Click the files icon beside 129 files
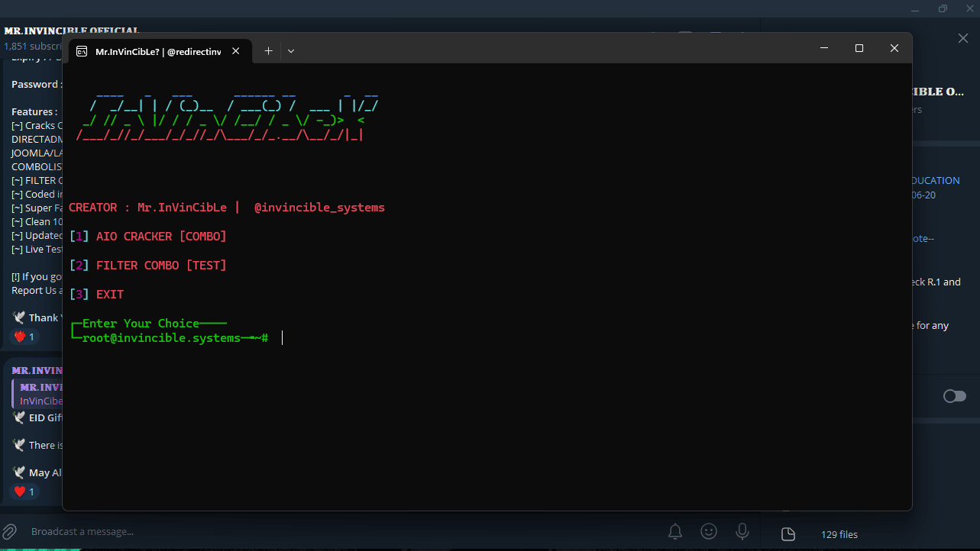Image resolution: width=980 pixels, height=551 pixels. 789,534
